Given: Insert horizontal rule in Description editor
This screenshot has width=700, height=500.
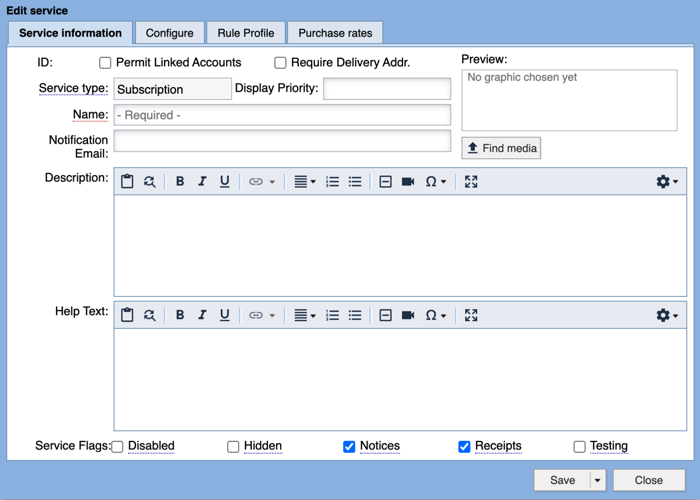Looking at the screenshot, I should 385,181.
